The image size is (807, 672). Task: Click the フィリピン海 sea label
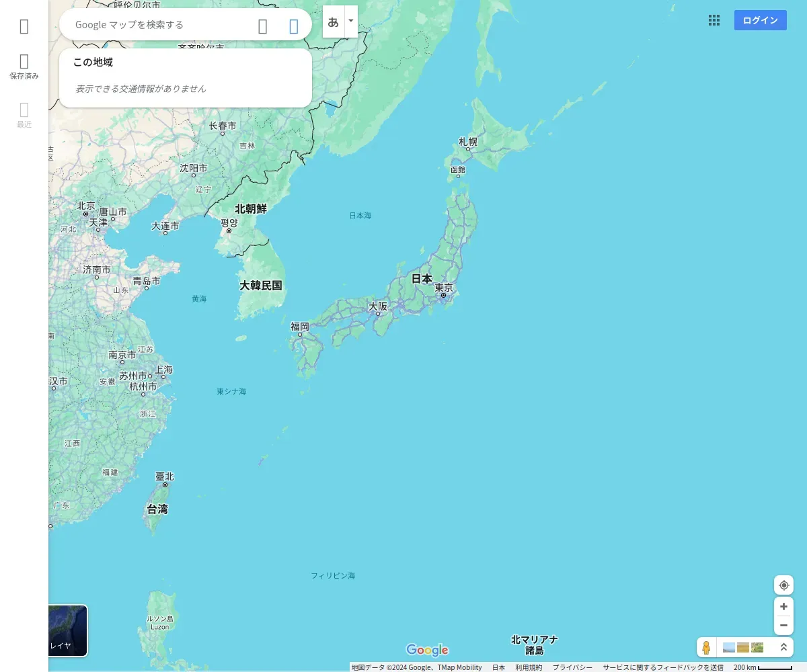click(333, 576)
